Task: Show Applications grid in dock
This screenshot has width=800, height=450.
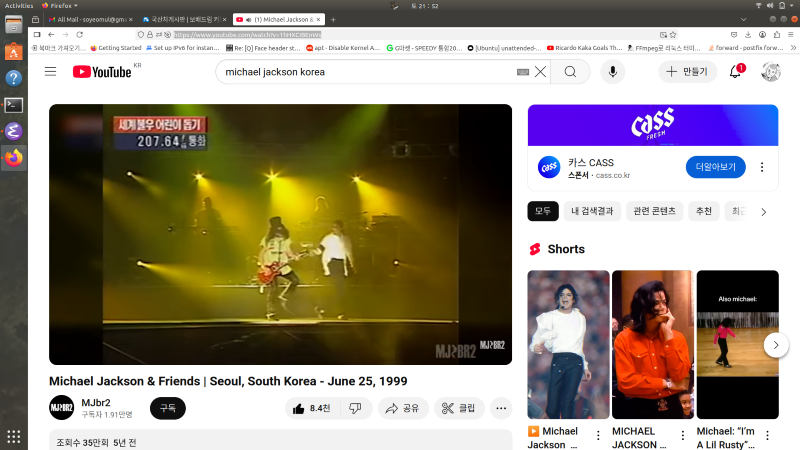Action: (14, 436)
